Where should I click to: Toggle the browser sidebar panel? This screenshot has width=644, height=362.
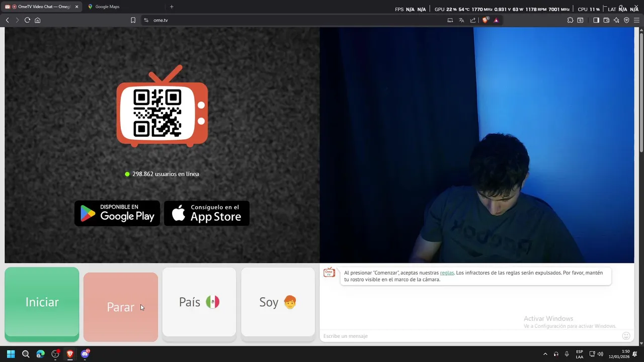tap(596, 20)
